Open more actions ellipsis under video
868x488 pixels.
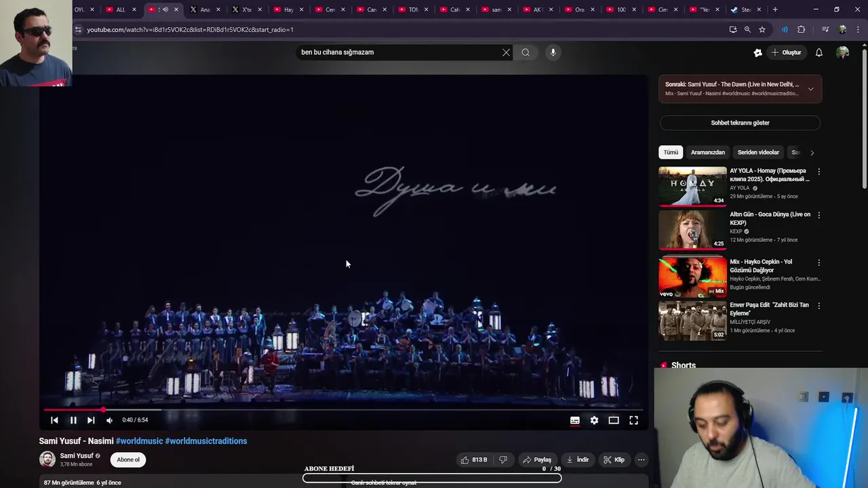pyautogui.click(x=641, y=460)
